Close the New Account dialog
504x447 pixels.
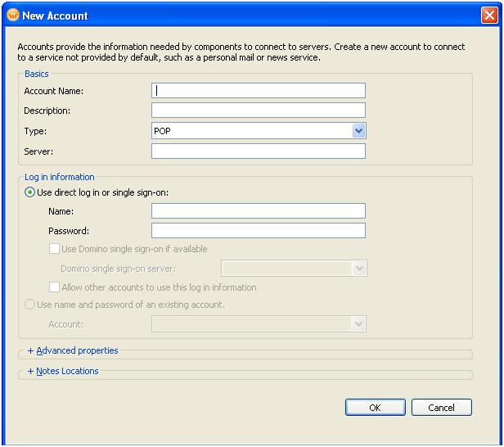(489, 15)
